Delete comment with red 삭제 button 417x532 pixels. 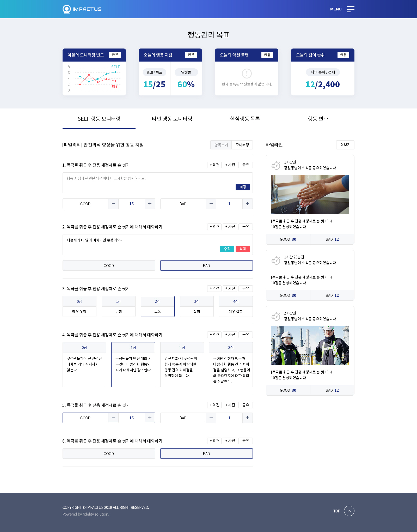(243, 249)
